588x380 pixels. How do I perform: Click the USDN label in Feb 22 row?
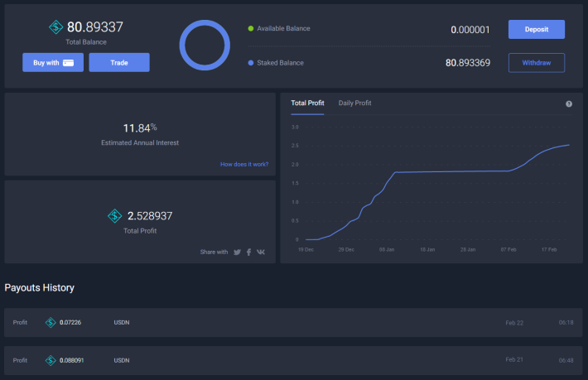coord(122,322)
